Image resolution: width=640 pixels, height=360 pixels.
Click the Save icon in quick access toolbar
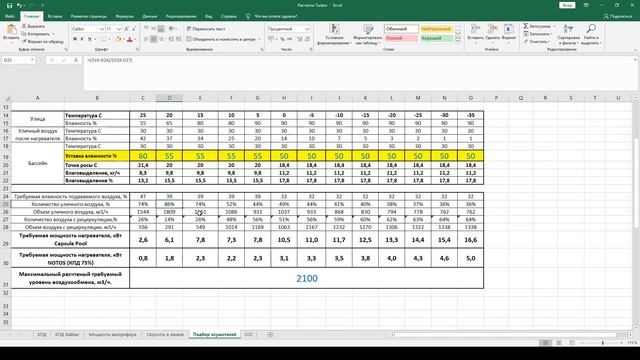click(x=9, y=6)
